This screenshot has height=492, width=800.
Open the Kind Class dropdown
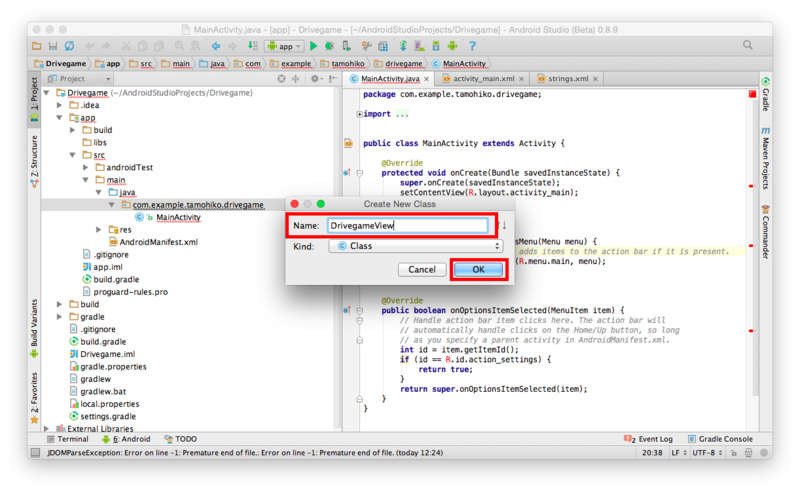[416, 246]
